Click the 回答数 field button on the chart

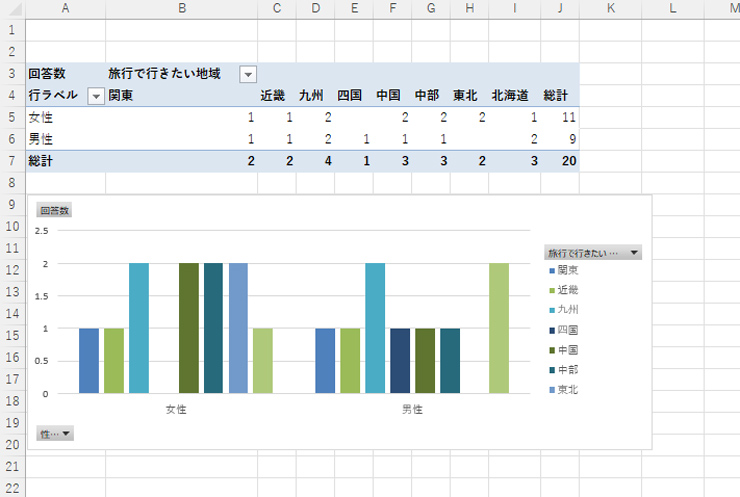point(54,211)
